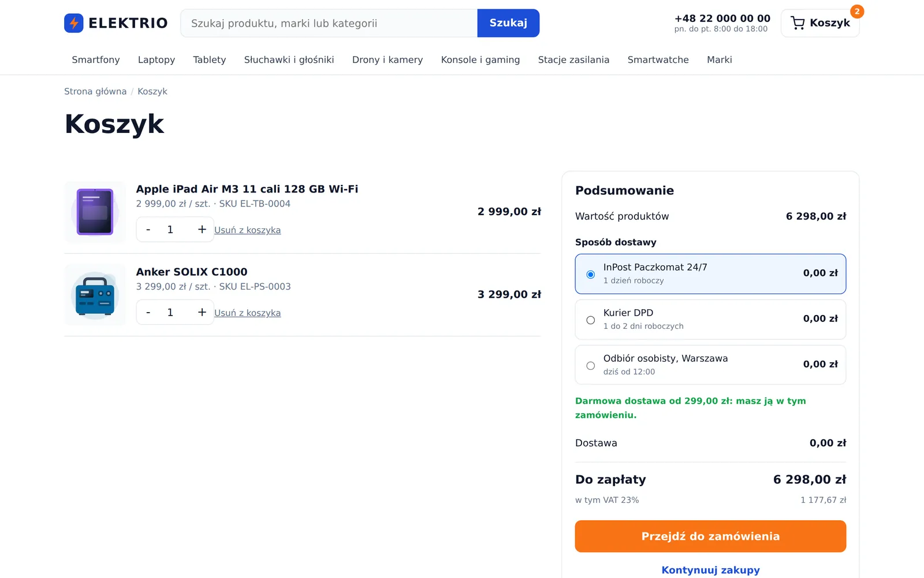
Task: Remove iPad Air via Usuń z koszyka
Action: tap(247, 230)
